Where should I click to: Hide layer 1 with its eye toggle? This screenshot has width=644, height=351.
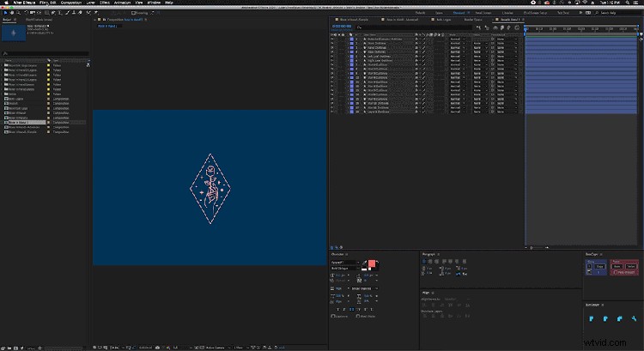click(x=331, y=39)
